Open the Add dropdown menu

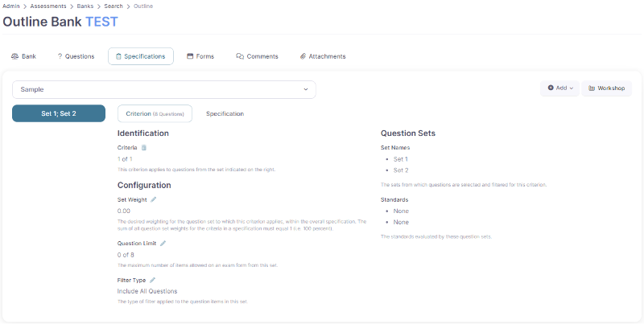[559, 88]
